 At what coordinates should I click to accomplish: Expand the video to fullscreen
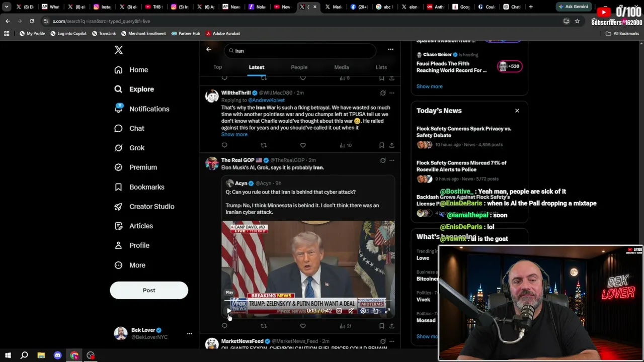pos(387,311)
